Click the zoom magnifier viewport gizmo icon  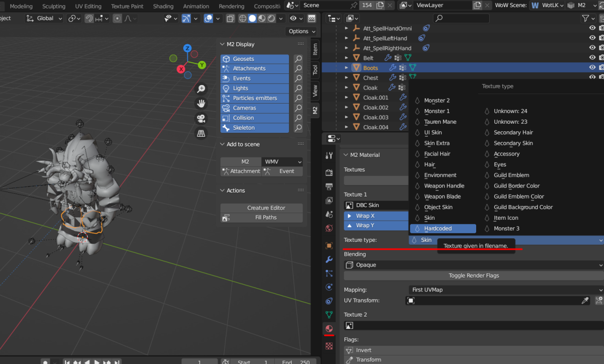coord(201,89)
